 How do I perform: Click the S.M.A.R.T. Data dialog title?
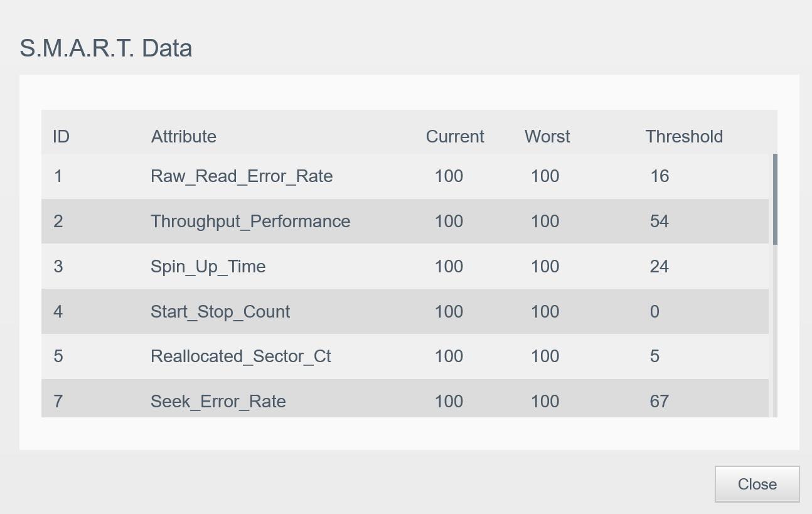(106, 48)
